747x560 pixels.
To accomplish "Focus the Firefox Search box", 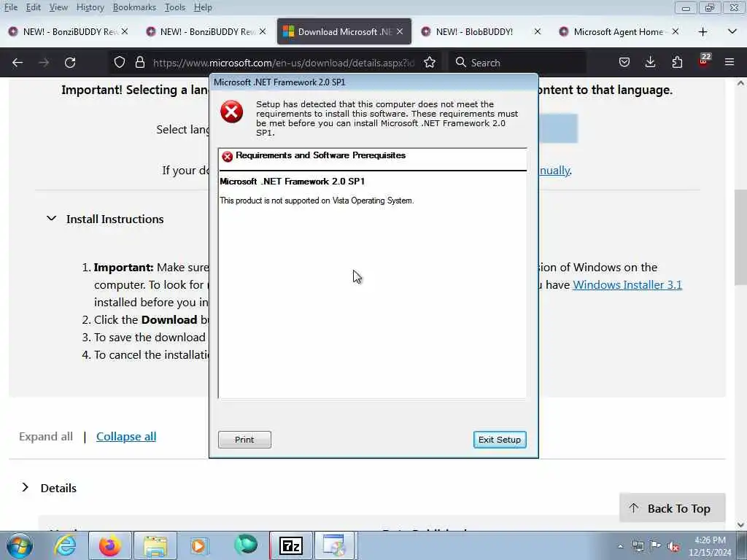I will [517, 63].
